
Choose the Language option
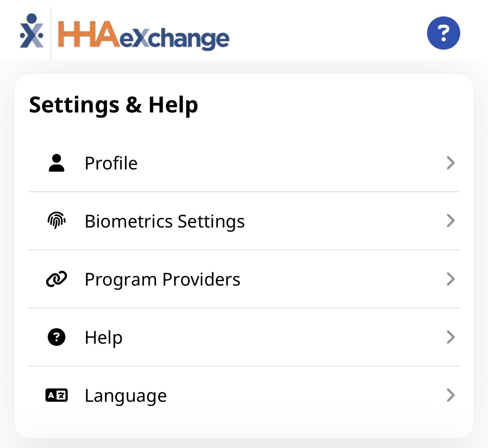(x=126, y=395)
